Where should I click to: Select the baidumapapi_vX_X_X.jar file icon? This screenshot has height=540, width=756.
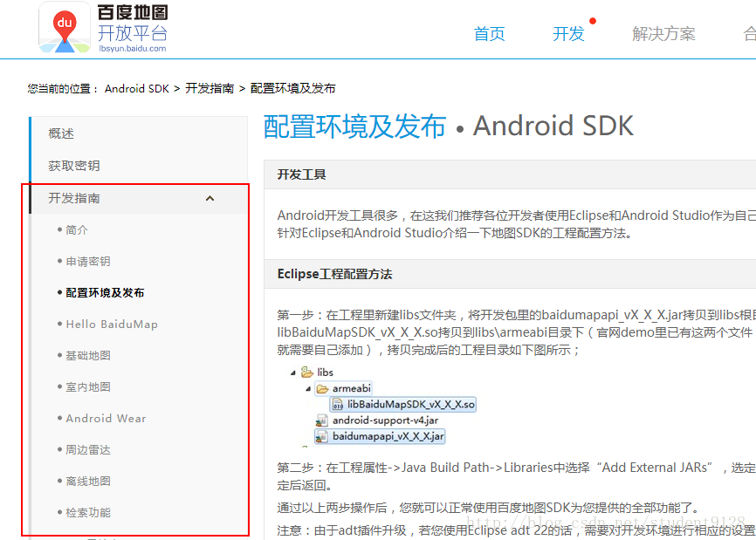(321, 436)
